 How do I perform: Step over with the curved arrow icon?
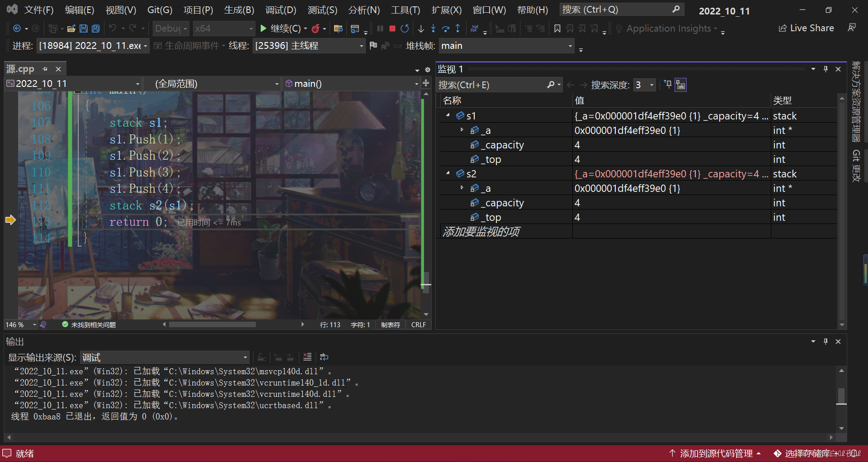445,29
